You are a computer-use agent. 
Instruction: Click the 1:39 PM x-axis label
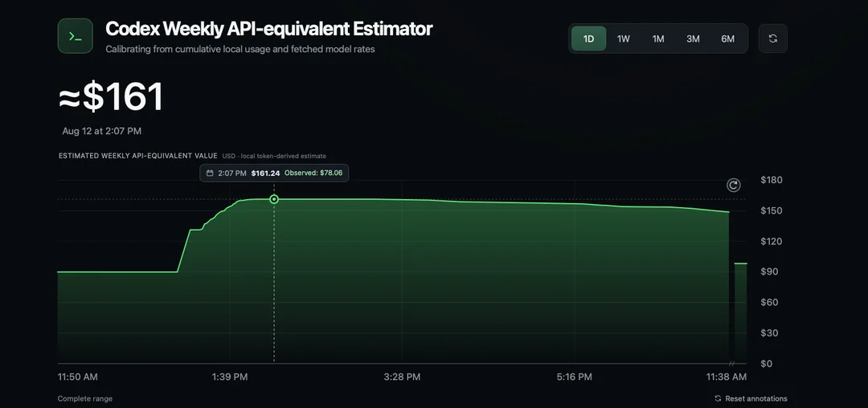[x=230, y=377]
